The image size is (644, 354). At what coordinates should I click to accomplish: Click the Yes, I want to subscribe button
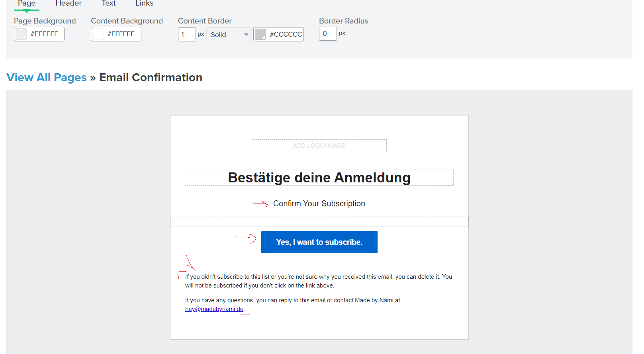point(319,242)
